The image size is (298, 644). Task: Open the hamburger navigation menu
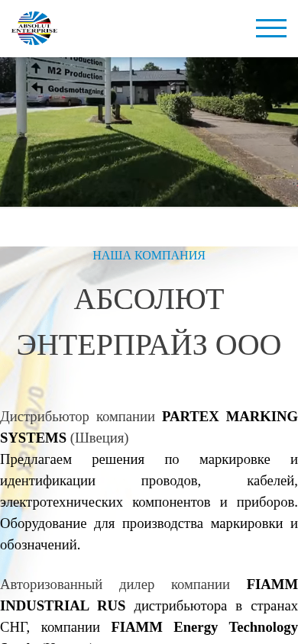(270, 28)
